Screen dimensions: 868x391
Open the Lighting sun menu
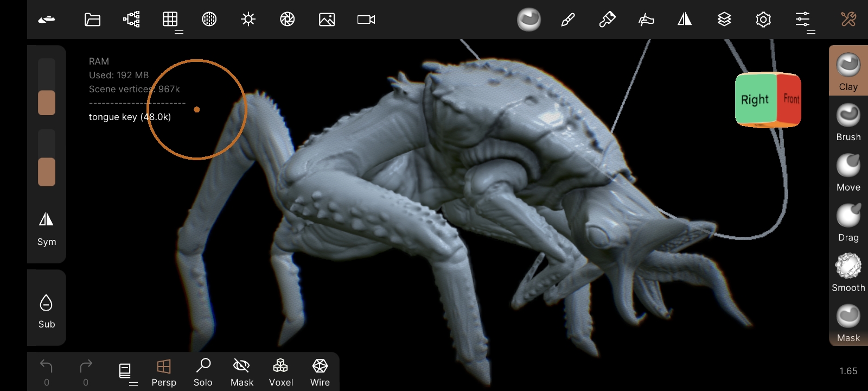(248, 20)
